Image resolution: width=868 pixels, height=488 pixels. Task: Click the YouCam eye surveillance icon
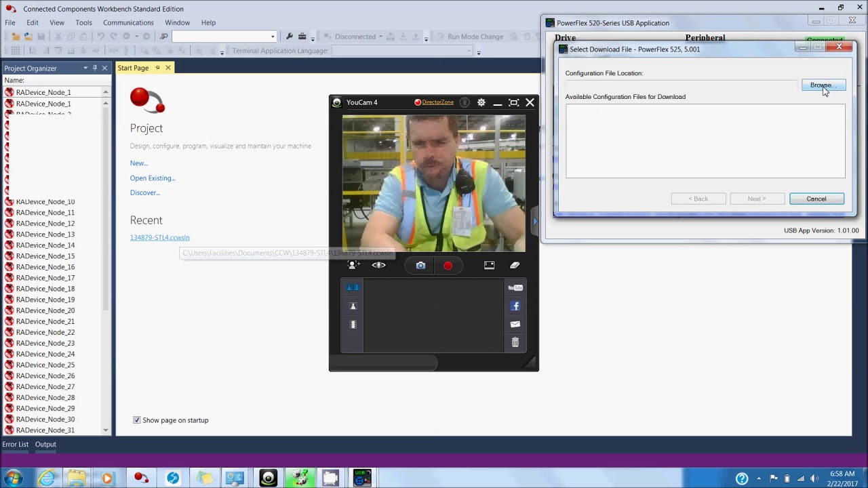(378, 265)
